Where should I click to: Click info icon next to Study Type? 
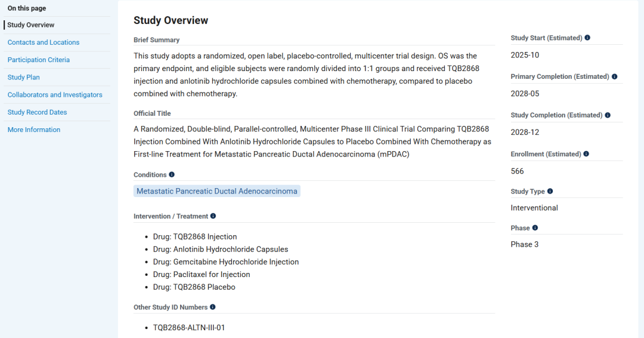(x=550, y=191)
